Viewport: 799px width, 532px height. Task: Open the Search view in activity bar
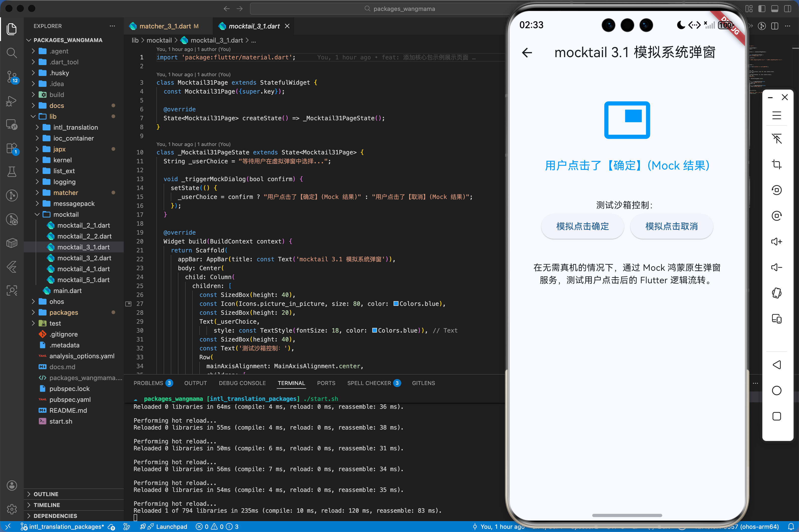(12, 53)
